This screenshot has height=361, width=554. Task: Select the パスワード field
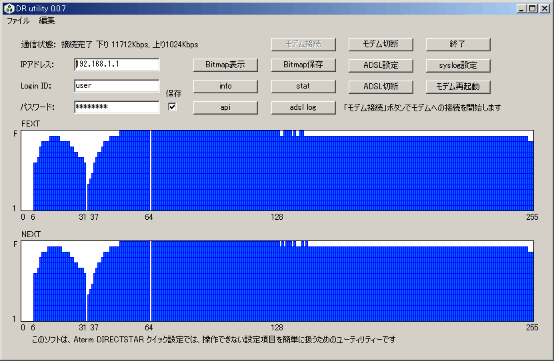point(117,107)
